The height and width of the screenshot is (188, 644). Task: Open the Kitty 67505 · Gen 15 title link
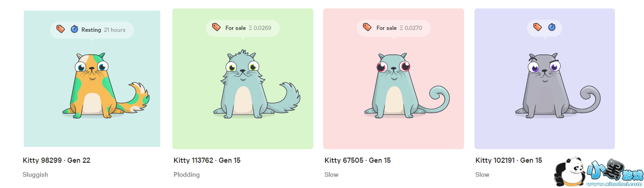click(357, 160)
